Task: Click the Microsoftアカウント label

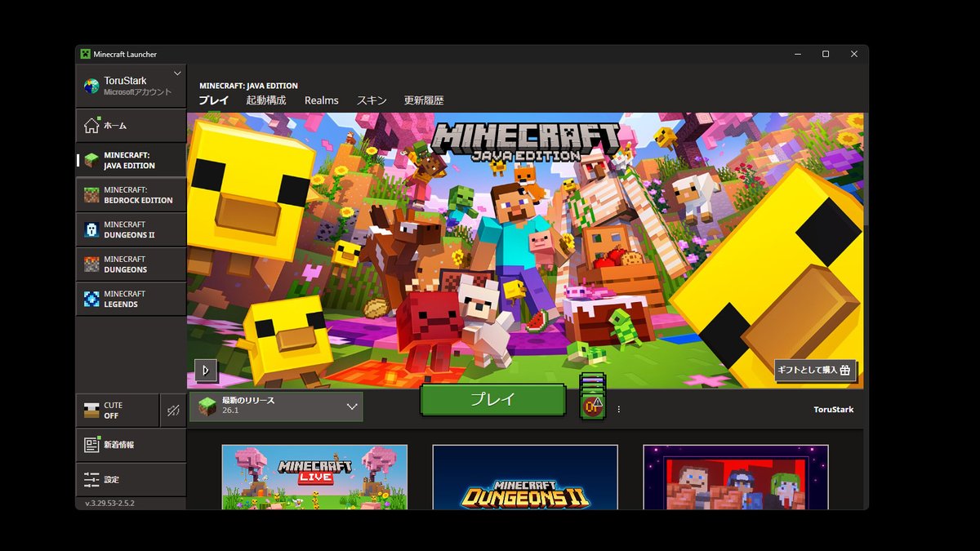Action: click(138, 92)
